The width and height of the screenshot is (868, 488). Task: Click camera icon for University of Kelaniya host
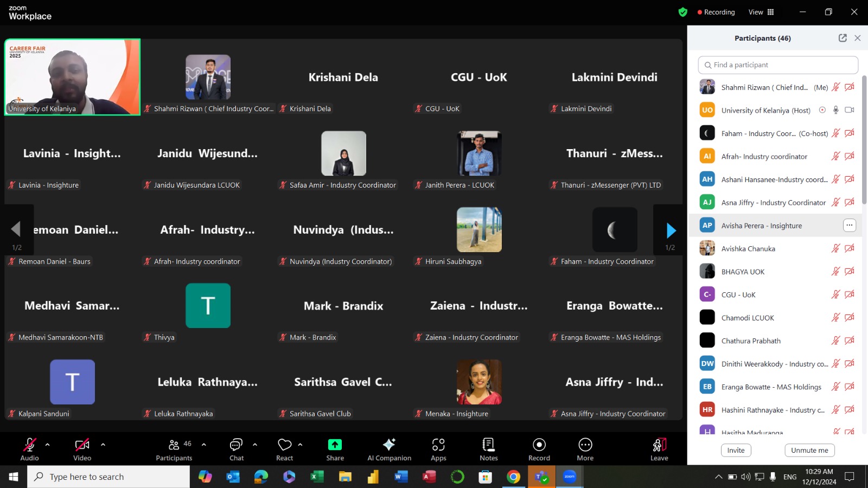(850, 110)
